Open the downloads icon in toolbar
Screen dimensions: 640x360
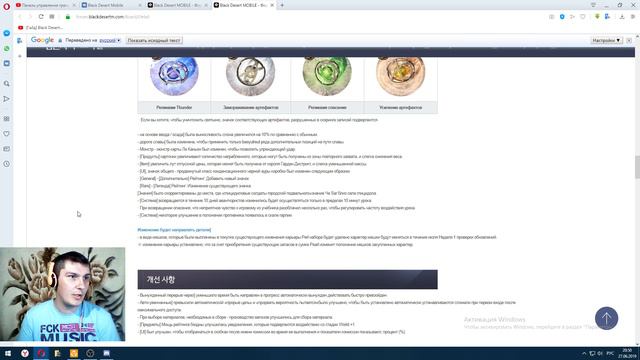[622, 17]
